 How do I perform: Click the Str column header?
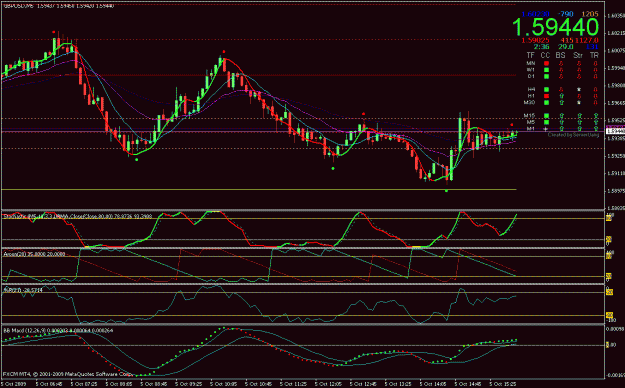click(x=578, y=55)
